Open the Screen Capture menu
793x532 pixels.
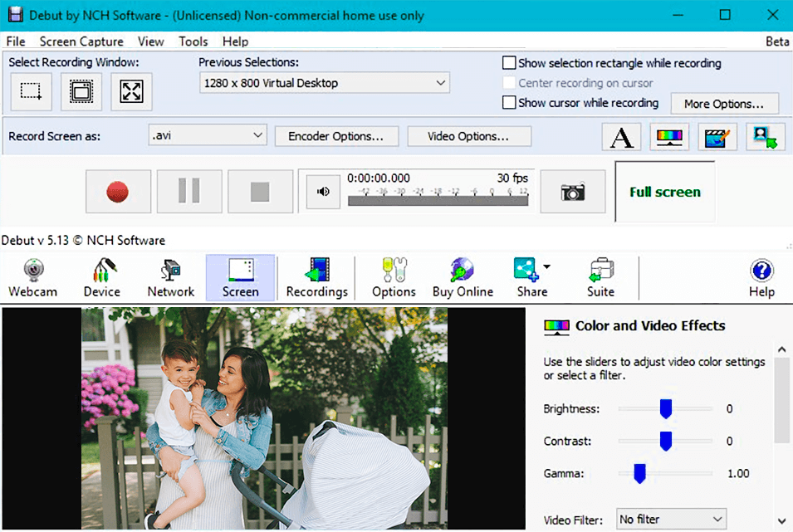point(81,41)
